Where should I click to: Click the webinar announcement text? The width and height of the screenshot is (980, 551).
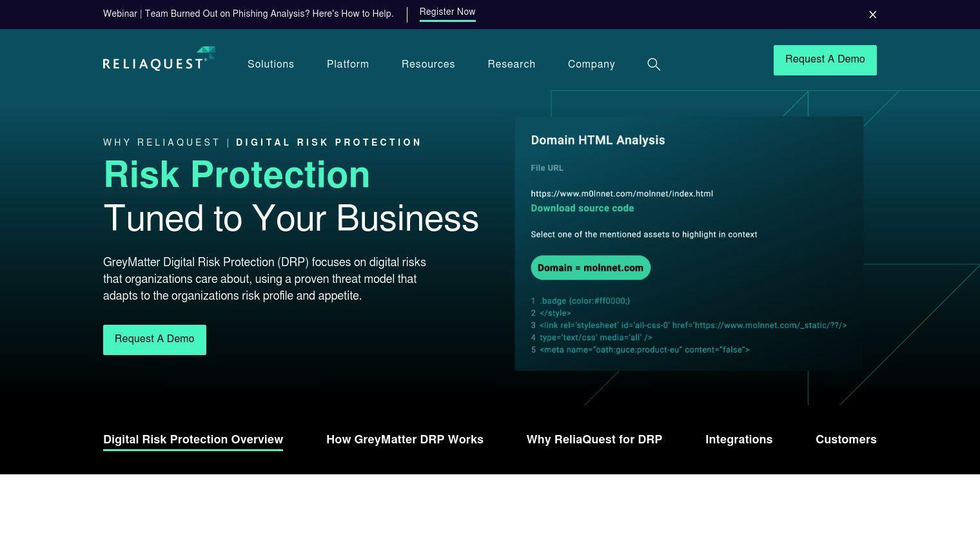248,14
